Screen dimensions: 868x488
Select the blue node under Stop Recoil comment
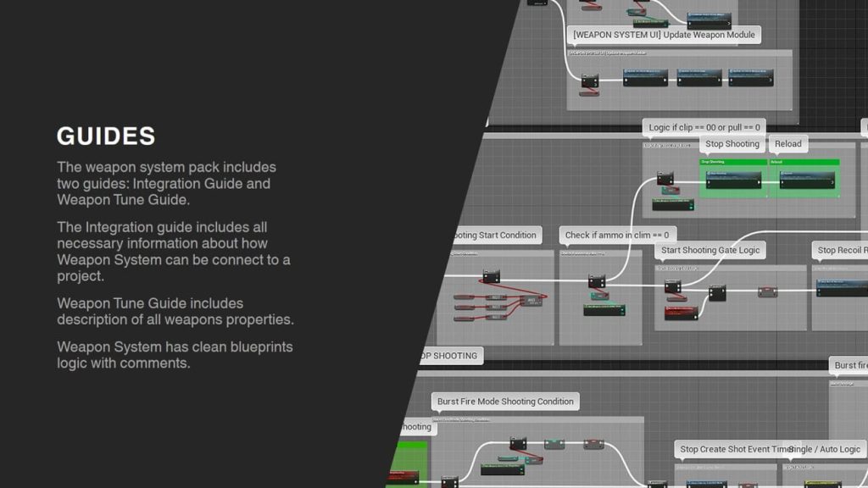(841, 288)
